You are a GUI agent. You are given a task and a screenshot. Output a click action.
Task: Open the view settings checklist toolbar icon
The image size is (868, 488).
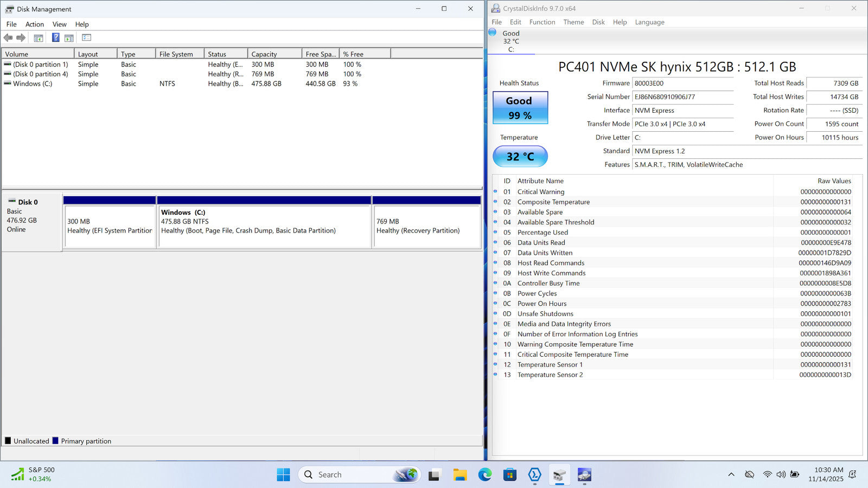click(86, 38)
